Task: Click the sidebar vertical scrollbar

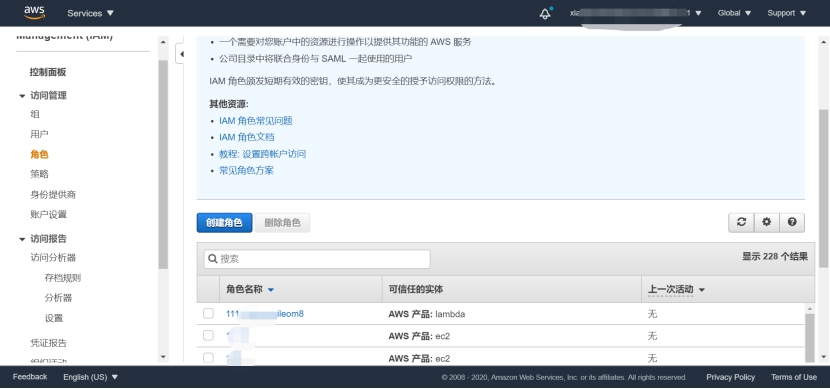Action: [x=163, y=164]
